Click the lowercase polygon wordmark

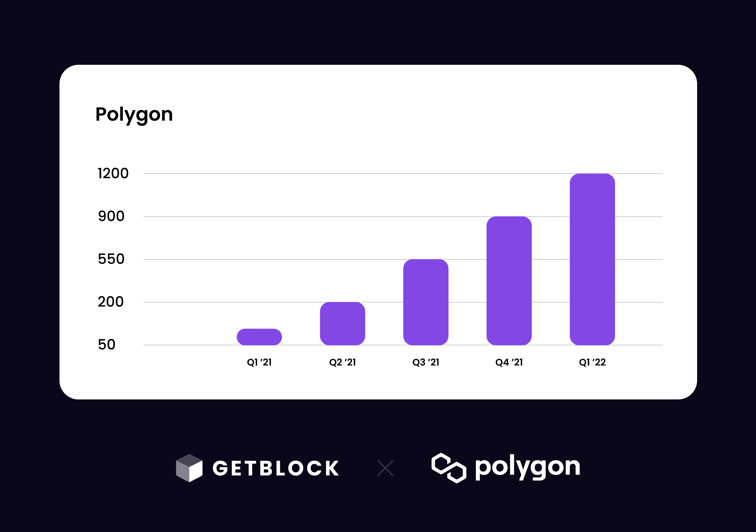(528, 467)
